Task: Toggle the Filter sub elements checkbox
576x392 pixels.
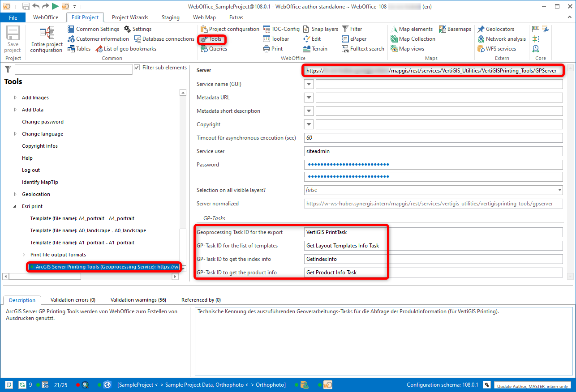Action: coord(137,68)
